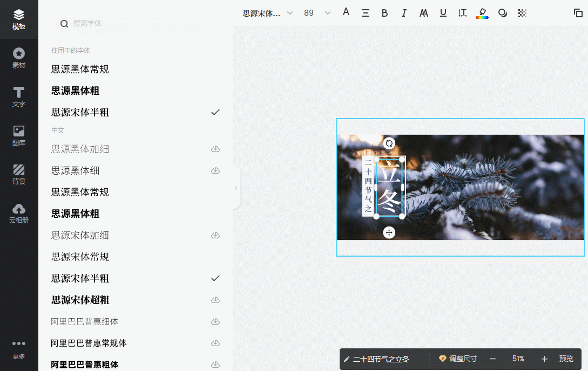Collapse the left font panel
588x371 pixels.
pos(236,188)
